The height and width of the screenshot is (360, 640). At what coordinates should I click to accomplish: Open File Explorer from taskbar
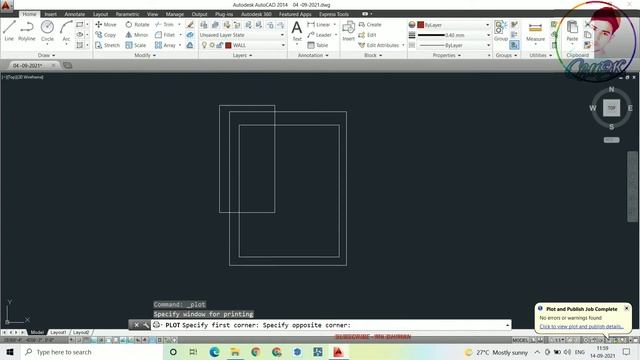[235, 352]
